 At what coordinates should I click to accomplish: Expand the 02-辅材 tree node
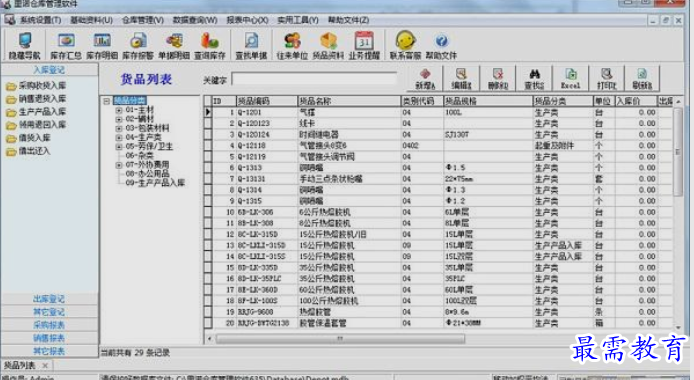click(x=119, y=119)
